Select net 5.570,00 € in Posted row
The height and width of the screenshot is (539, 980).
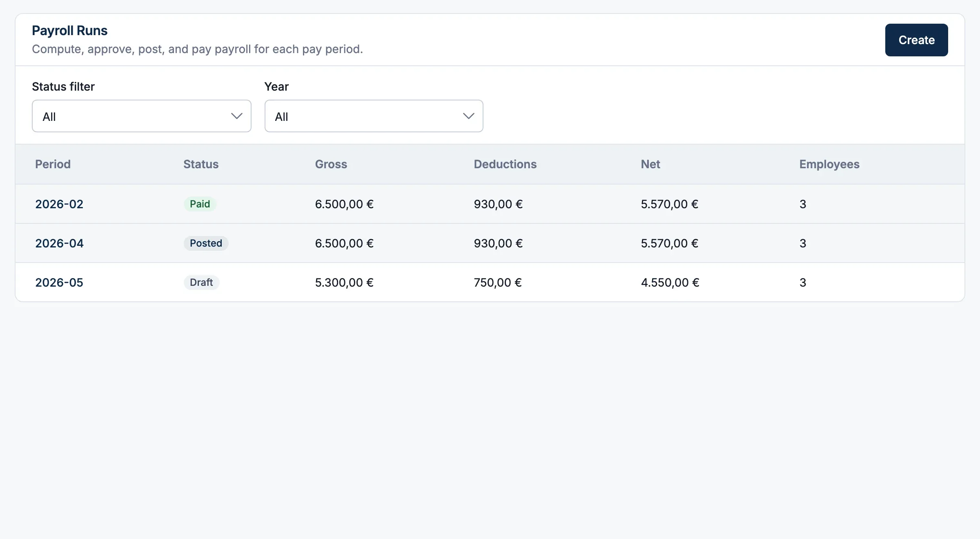click(670, 243)
